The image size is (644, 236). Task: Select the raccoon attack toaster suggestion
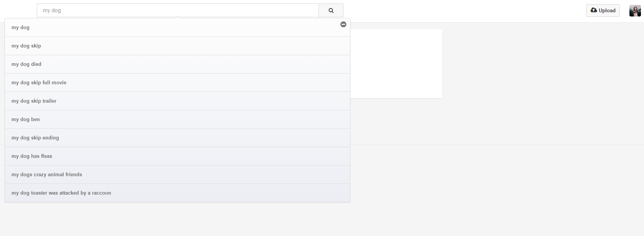61,193
